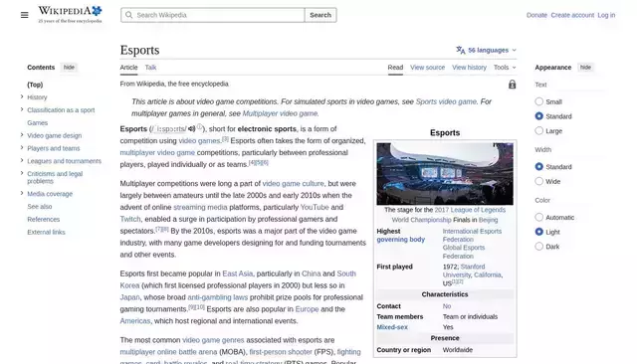Expand Media coverage chevron
637x364 pixels.
click(x=22, y=193)
